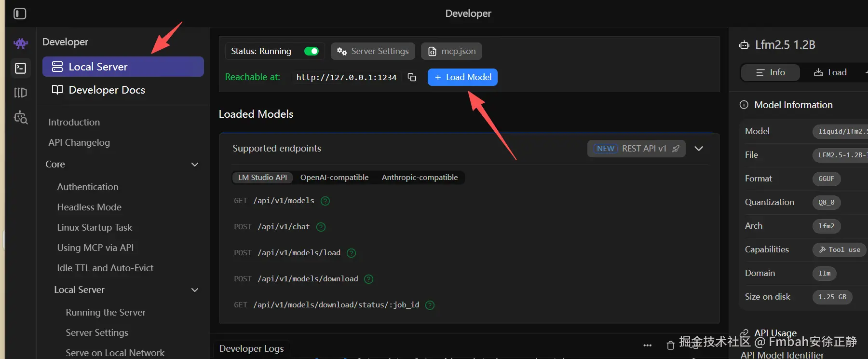Switch to LM Studio API tab
Viewport: 868px width, 359px height.
(x=263, y=178)
